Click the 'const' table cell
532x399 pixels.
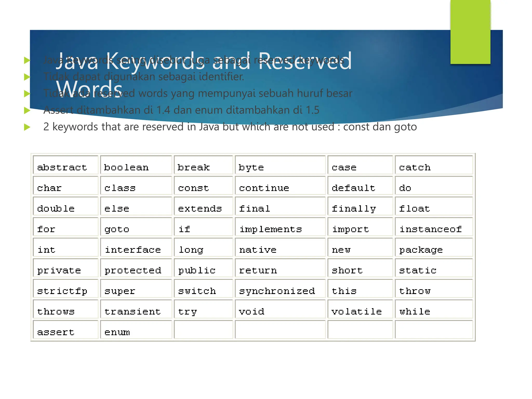pyautogui.click(x=203, y=185)
